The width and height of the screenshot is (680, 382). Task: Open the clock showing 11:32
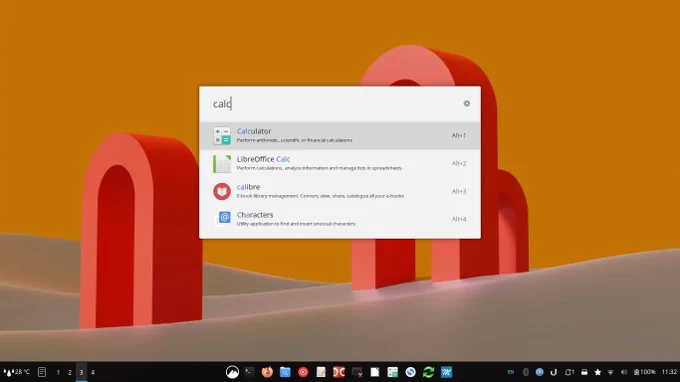(669, 372)
